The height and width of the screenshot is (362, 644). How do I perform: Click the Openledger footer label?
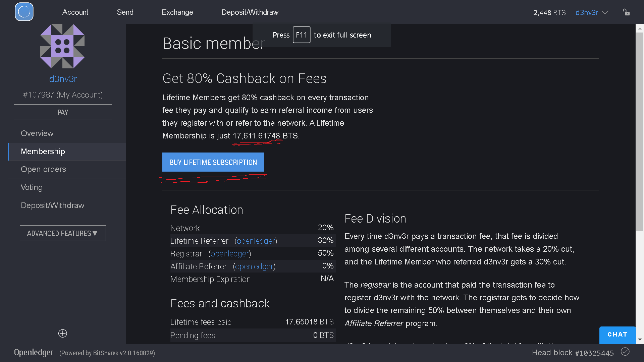tap(34, 352)
